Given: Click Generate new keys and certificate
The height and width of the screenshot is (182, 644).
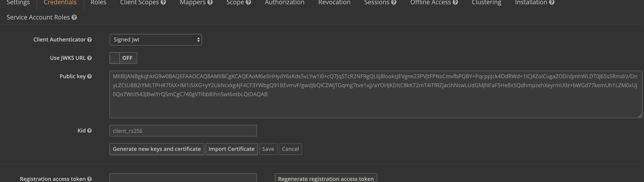Looking at the screenshot, I should [x=156, y=149].
